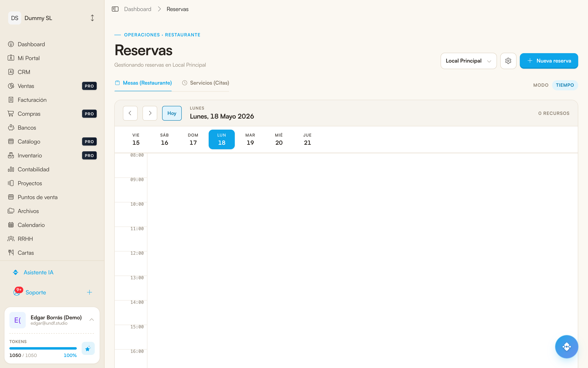Click 'Lunes, 18 Mayo 2026' date heading
The height and width of the screenshot is (368, 588).
[x=222, y=116]
